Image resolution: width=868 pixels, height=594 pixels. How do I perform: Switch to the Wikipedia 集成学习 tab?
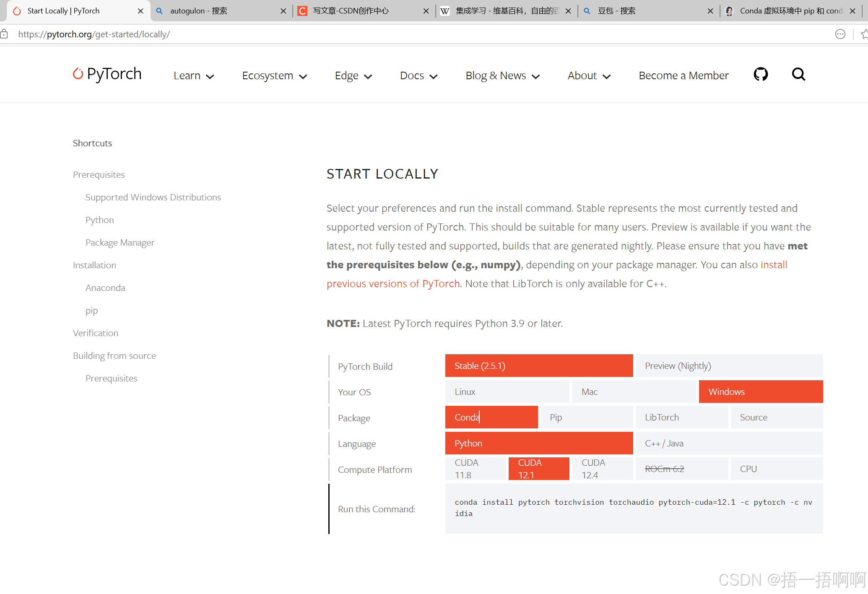tap(503, 11)
